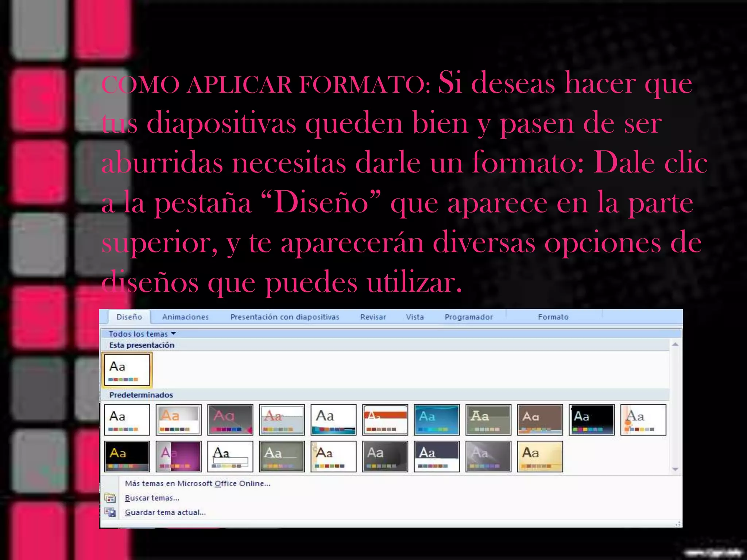Image resolution: width=747 pixels, height=560 pixels.
Task: Click Guardar tema actual option
Action: (x=165, y=513)
